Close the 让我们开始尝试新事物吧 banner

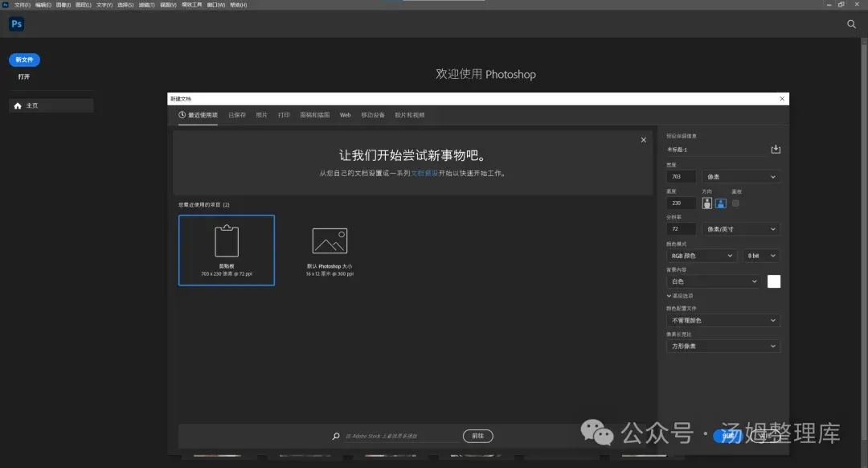point(643,140)
